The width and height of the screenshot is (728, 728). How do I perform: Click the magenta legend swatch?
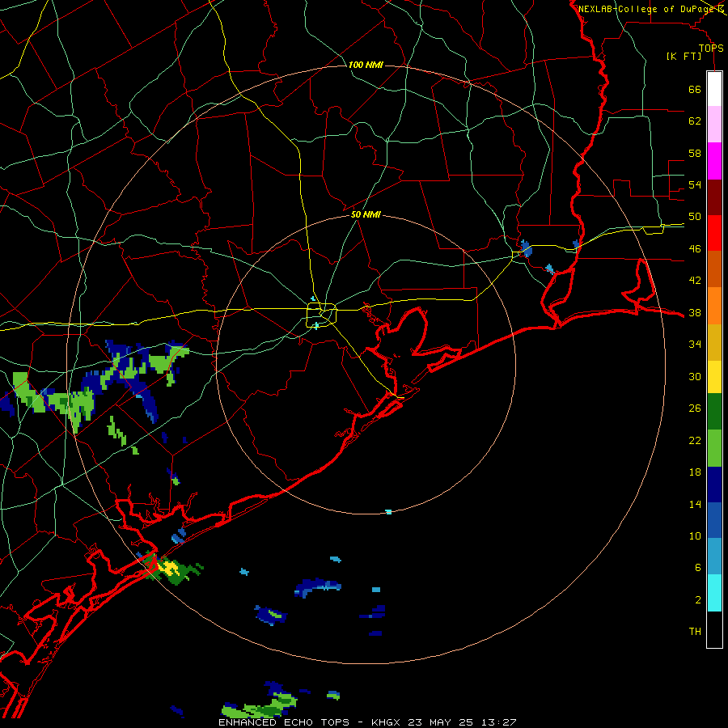[714, 161]
